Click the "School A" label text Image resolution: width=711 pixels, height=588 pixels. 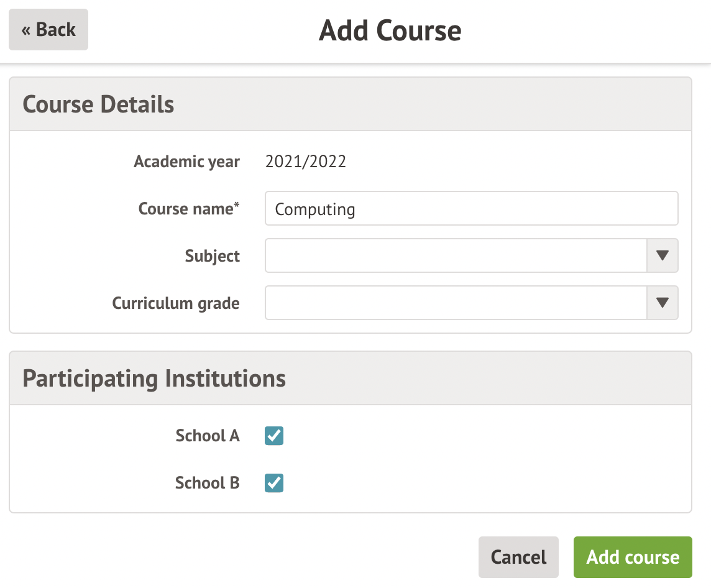coord(208,436)
